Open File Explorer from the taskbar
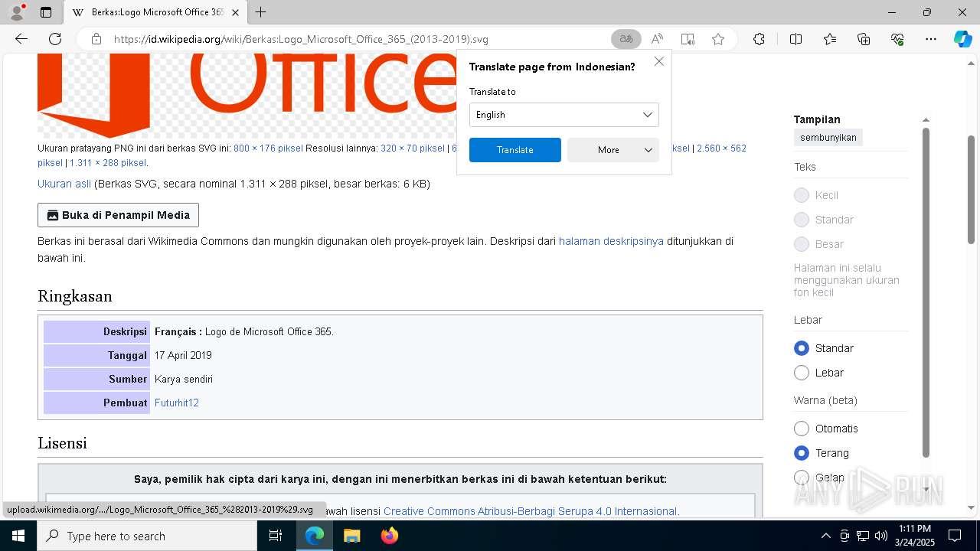Image resolution: width=980 pixels, height=551 pixels. click(x=351, y=536)
